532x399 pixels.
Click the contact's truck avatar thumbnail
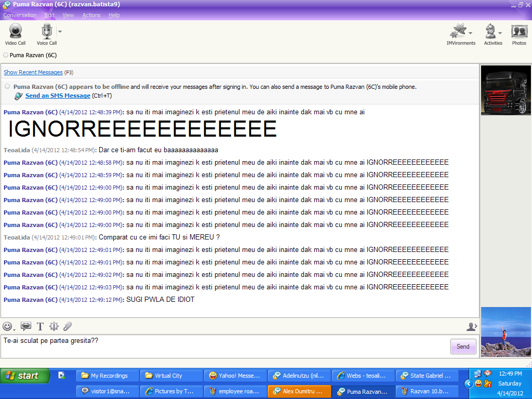click(x=506, y=90)
